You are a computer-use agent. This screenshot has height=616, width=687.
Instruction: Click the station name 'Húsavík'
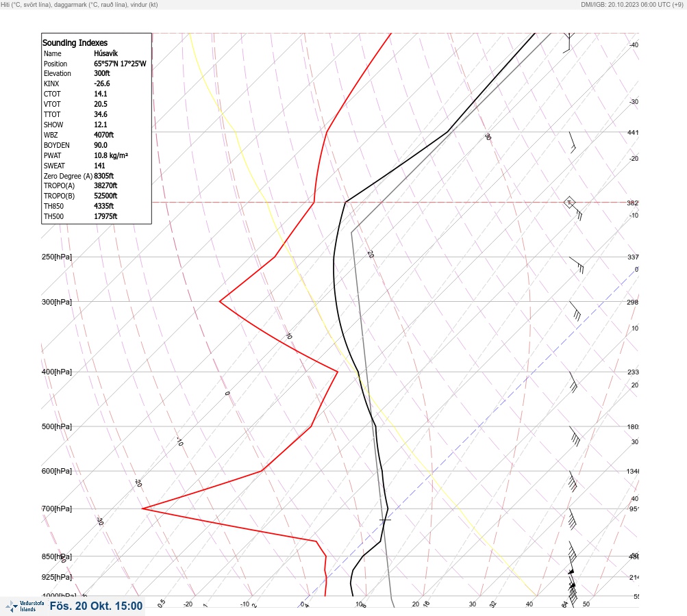105,53
